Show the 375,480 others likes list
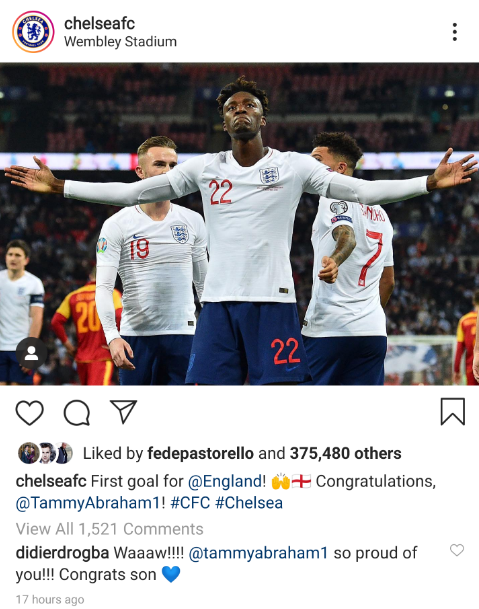 [346, 453]
